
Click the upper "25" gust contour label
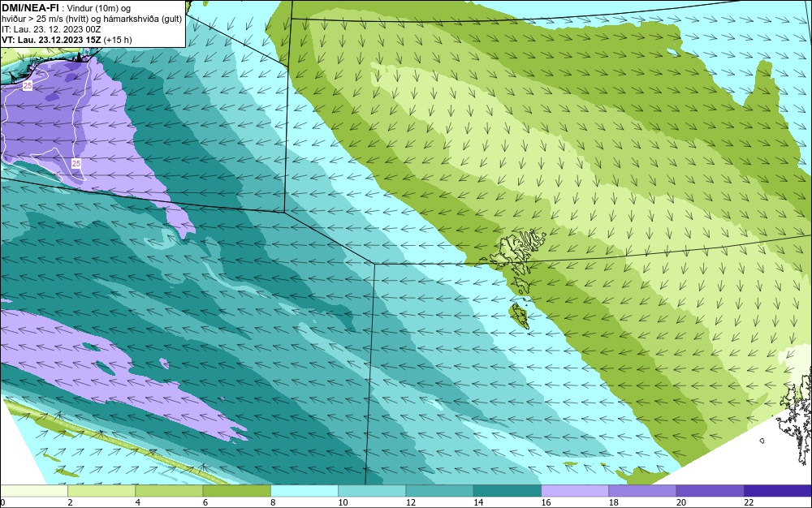point(28,86)
